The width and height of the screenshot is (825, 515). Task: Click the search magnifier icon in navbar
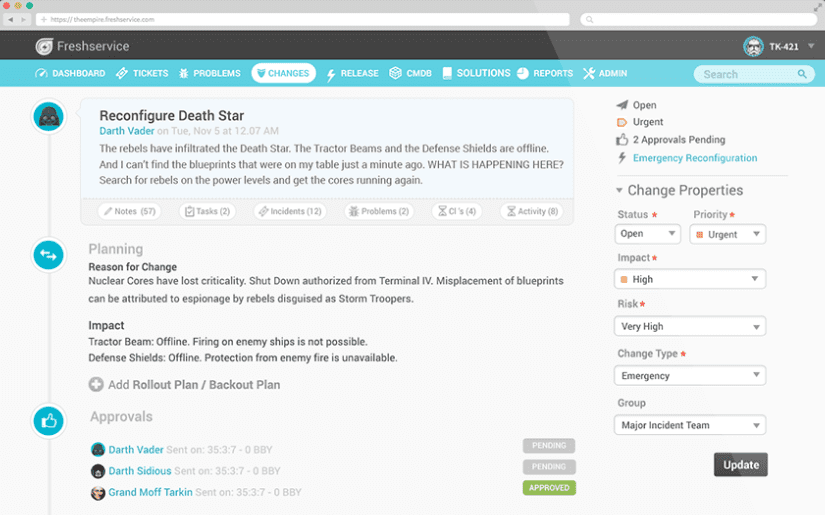pyautogui.click(x=802, y=74)
